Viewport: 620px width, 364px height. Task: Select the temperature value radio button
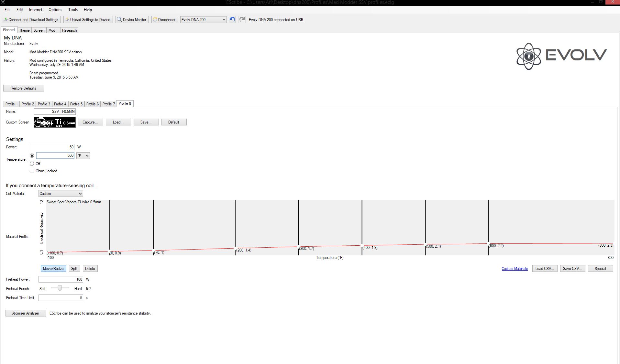coord(32,156)
